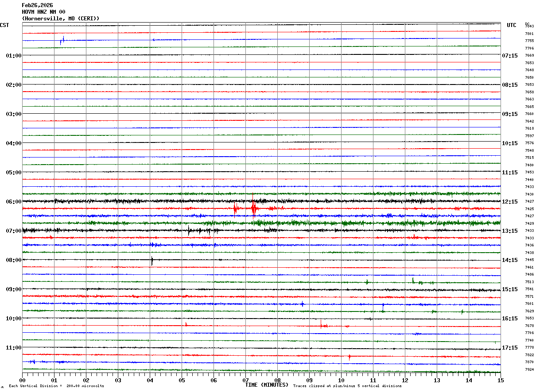
Task: Click the blue spike near minute 01 at top
Action: pos(62,40)
